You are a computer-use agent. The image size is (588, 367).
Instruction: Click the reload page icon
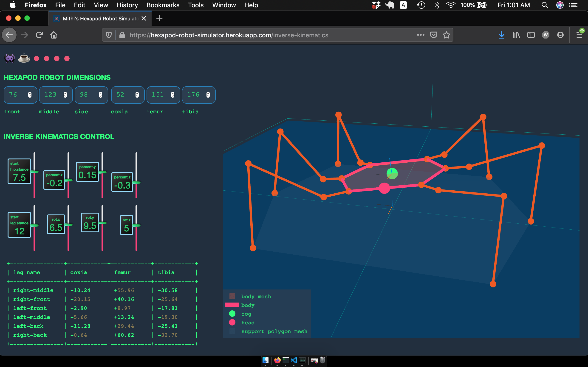[39, 35]
